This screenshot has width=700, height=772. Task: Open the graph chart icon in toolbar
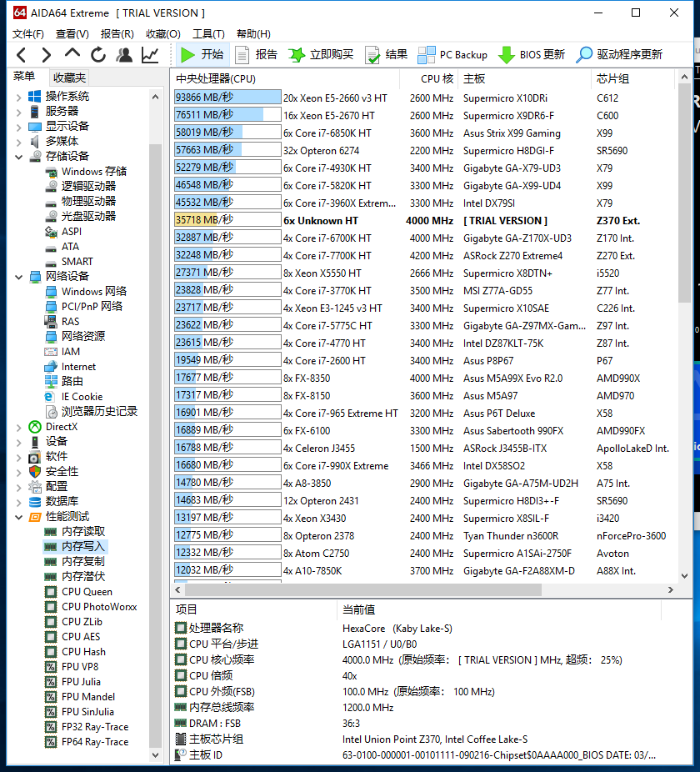click(150, 55)
